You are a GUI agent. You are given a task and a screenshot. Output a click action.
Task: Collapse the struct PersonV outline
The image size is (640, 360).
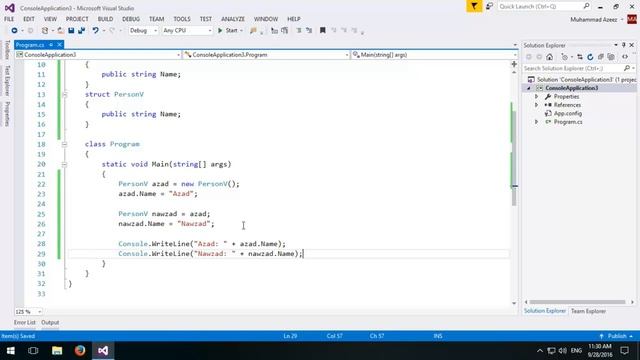[64, 94]
